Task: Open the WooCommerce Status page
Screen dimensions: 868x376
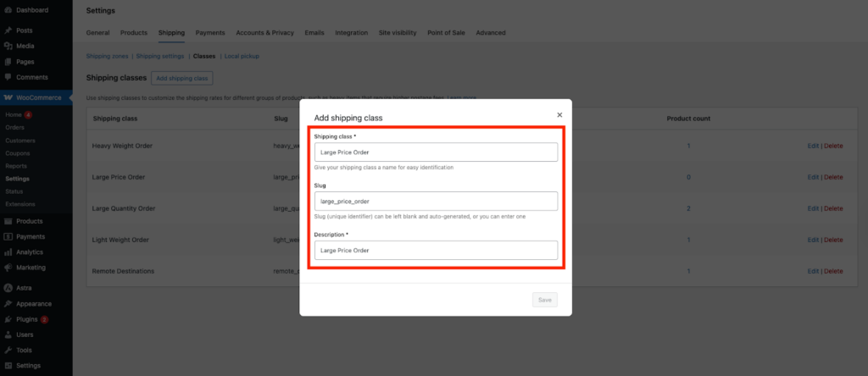Action: tap(14, 191)
